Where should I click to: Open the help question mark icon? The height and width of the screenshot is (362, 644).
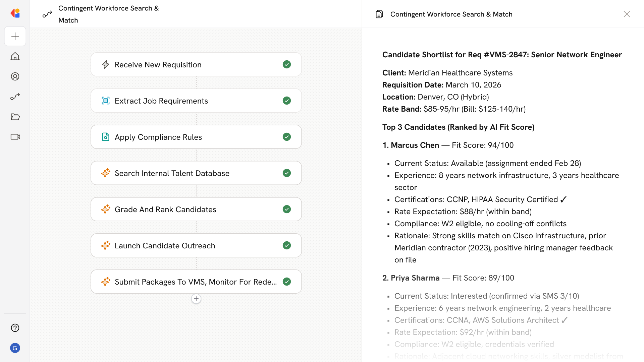coord(15,328)
